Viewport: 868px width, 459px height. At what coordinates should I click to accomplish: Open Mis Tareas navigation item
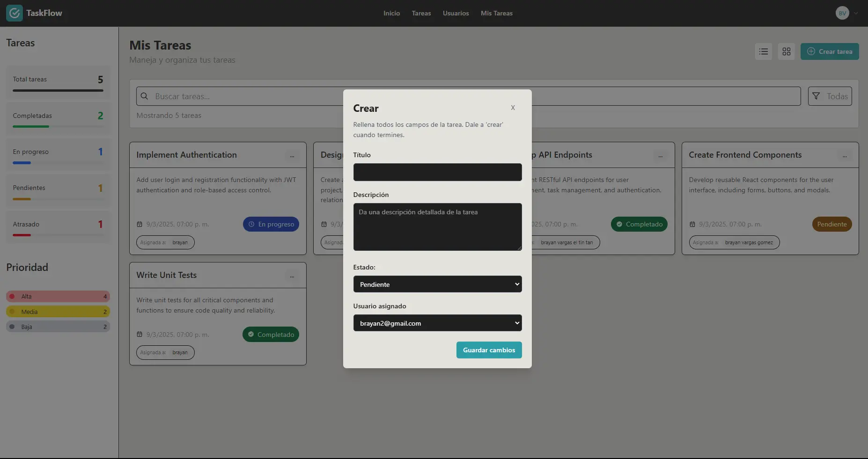click(x=496, y=13)
